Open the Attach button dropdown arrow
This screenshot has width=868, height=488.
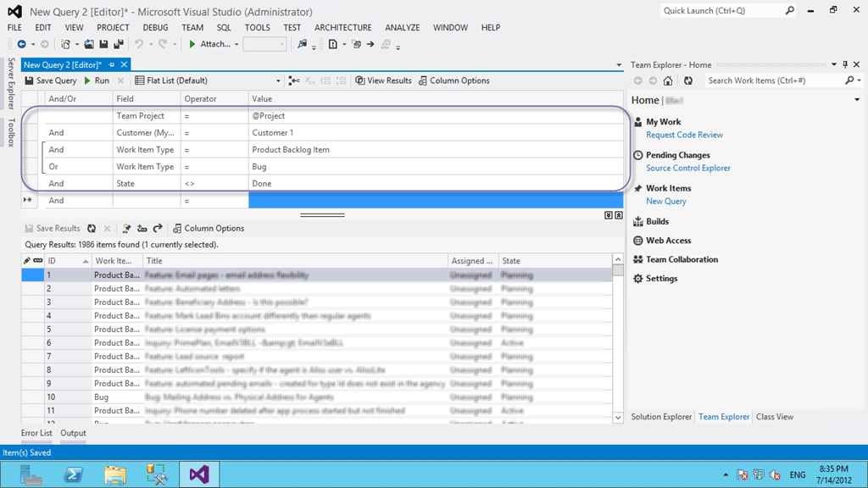click(x=237, y=44)
